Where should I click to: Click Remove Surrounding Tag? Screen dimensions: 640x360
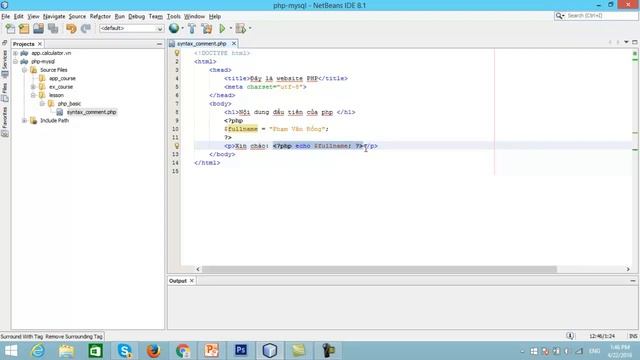tap(74, 336)
